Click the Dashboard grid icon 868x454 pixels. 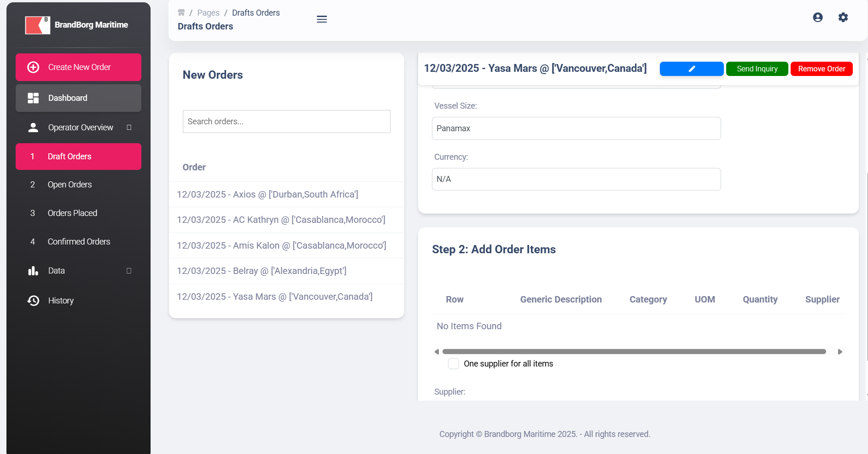coord(33,98)
